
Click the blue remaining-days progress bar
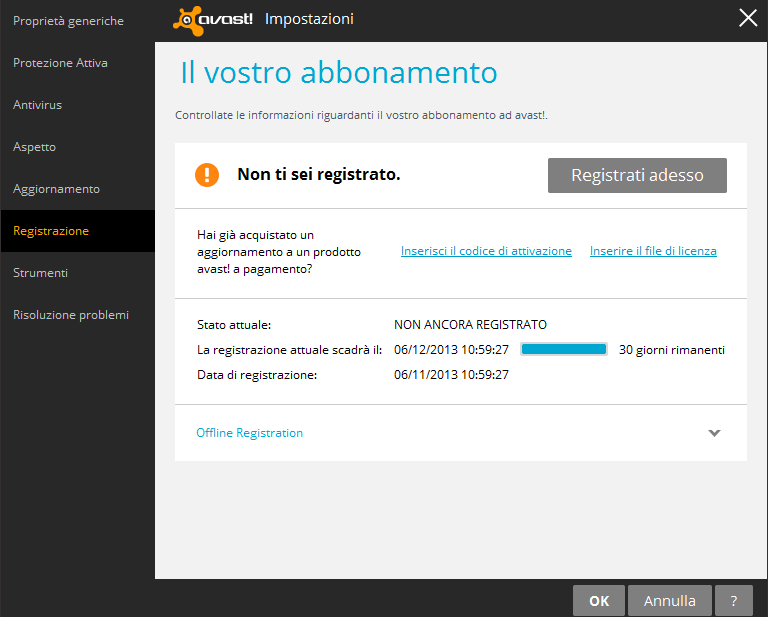coord(564,349)
